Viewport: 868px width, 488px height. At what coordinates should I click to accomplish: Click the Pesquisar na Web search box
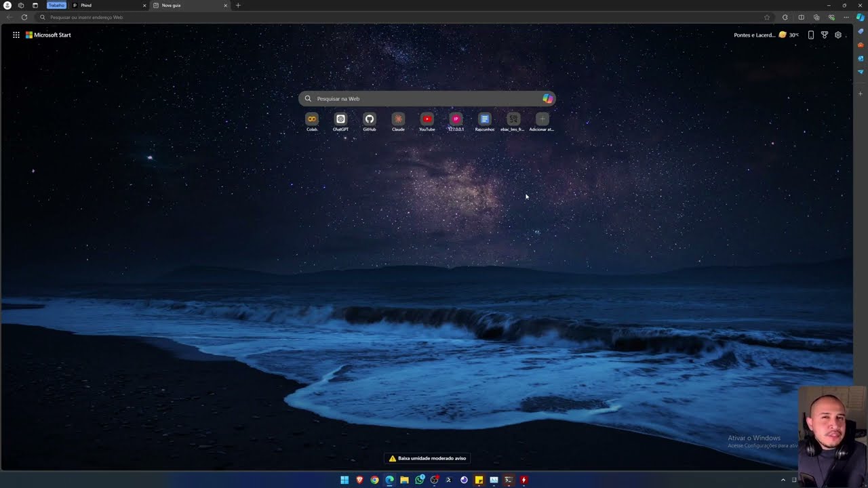[x=427, y=98]
